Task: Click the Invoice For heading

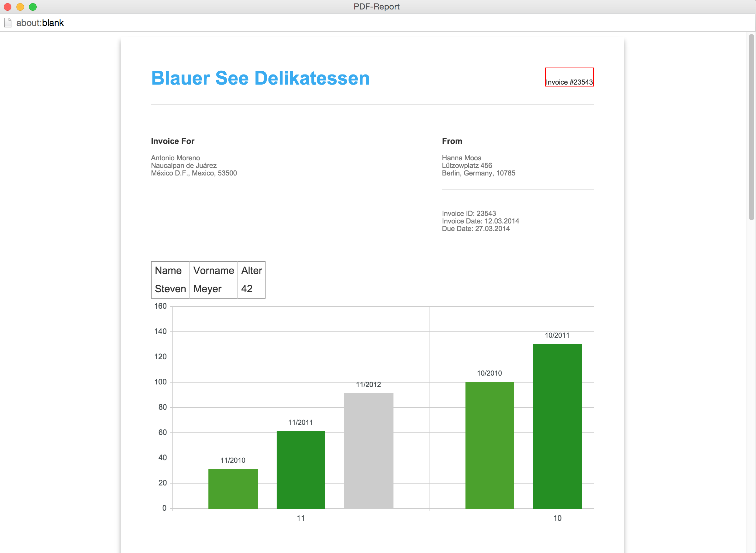Action: pyautogui.click(x=172, y=141)
